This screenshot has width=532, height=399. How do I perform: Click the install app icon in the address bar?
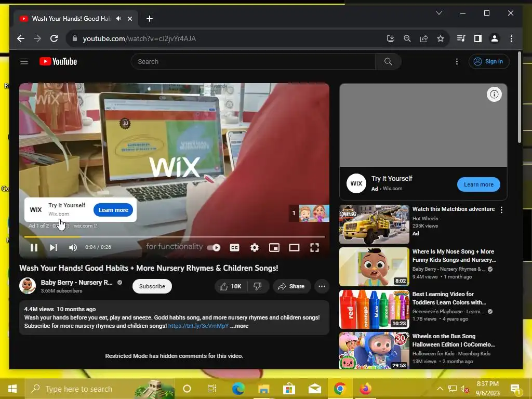tap(391, 38)
